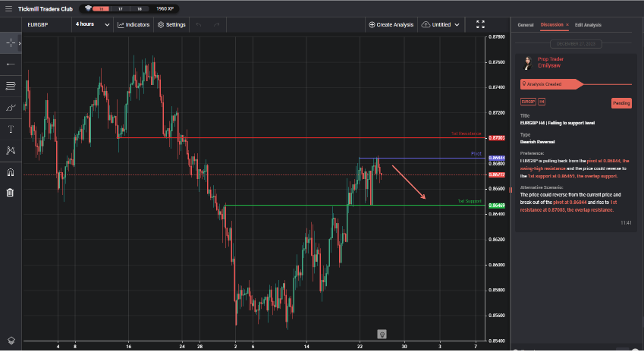Click the December 27, 2023 date divider
644x352 pixels.
tap(576, 43)
